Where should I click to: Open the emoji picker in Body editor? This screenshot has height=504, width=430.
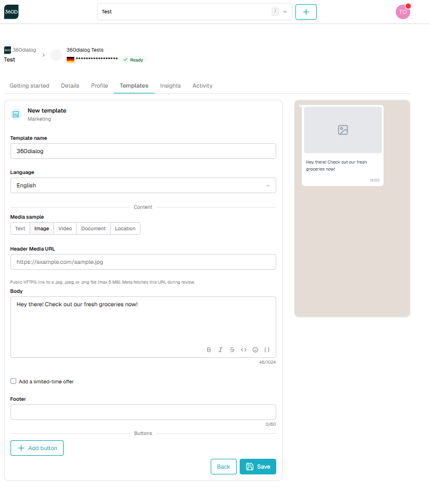click(x=255, y=350)
